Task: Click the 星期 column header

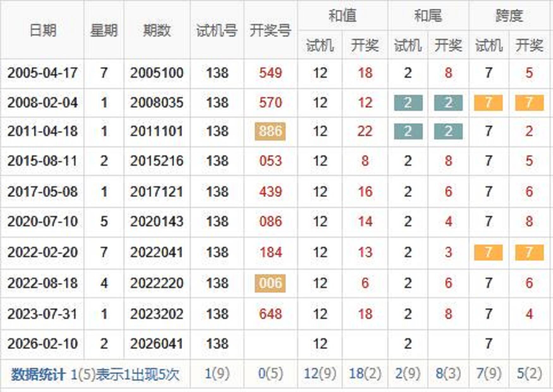Action: tap(104, 30)
